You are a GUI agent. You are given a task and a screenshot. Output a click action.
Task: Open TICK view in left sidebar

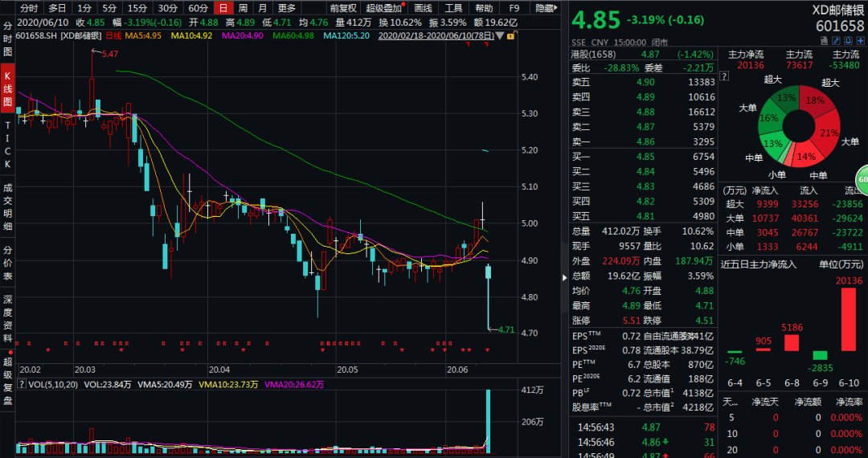[8, 145]
